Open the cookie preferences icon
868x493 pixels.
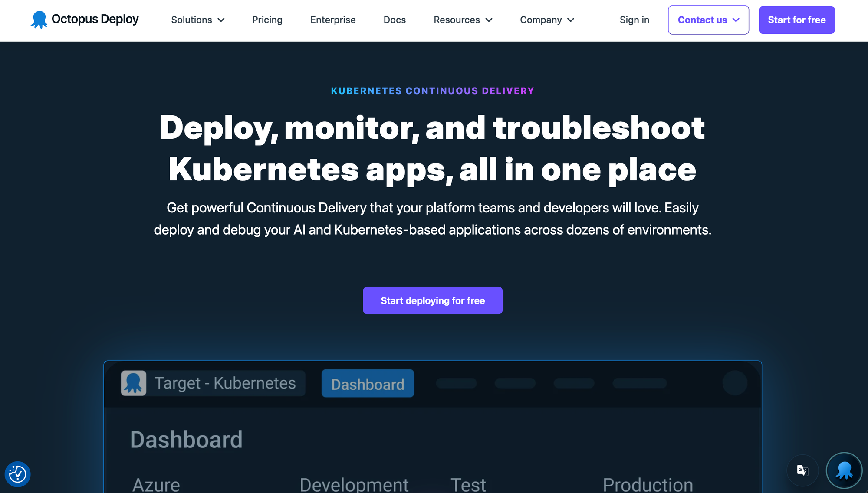click(x=17, y=474)
